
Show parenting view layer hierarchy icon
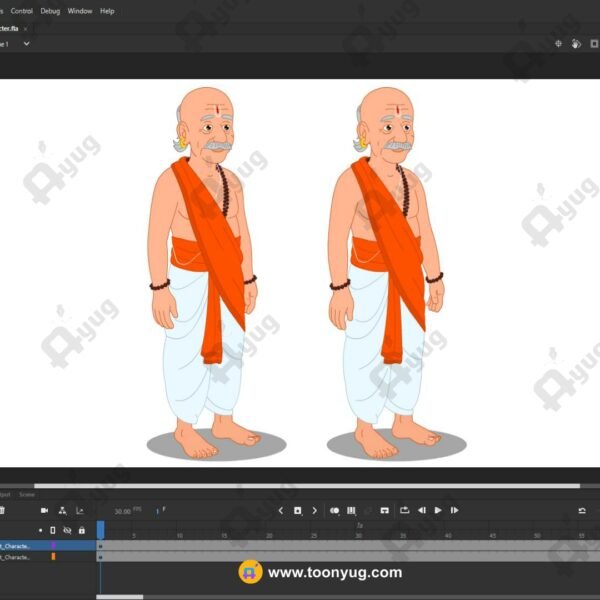point(62,510)
